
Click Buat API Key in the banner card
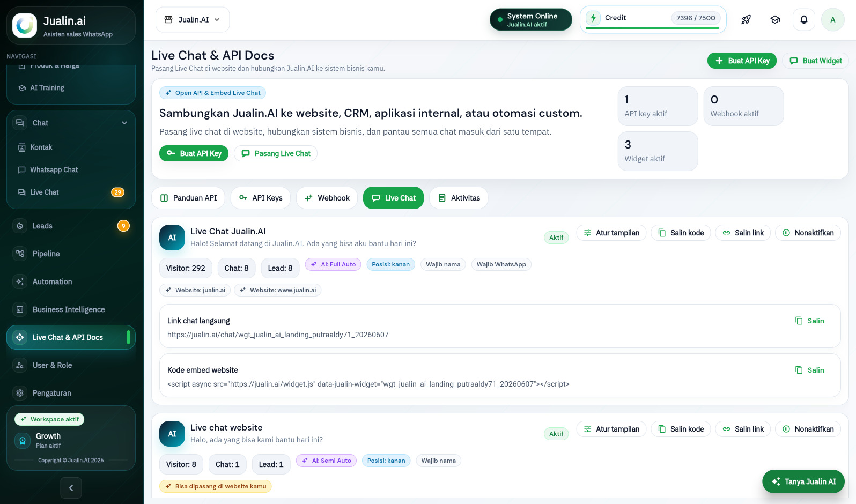coord(194,153)
